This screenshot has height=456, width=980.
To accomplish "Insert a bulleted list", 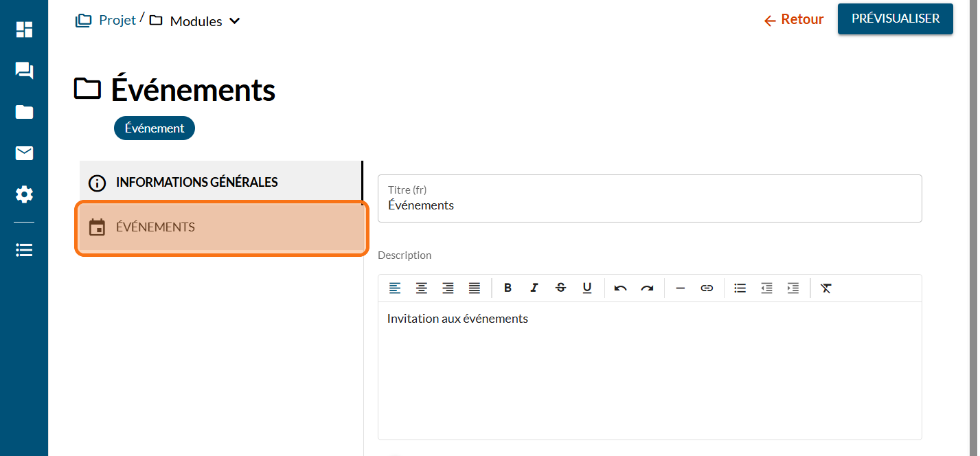I will [x=740, y=288].
